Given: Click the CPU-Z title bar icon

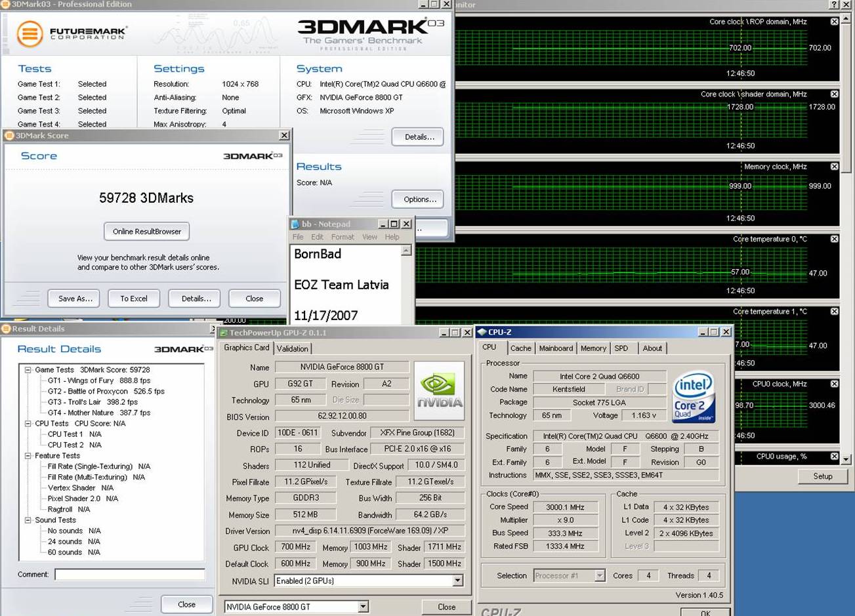Looking at the screenshot, I should pos(482,332).
